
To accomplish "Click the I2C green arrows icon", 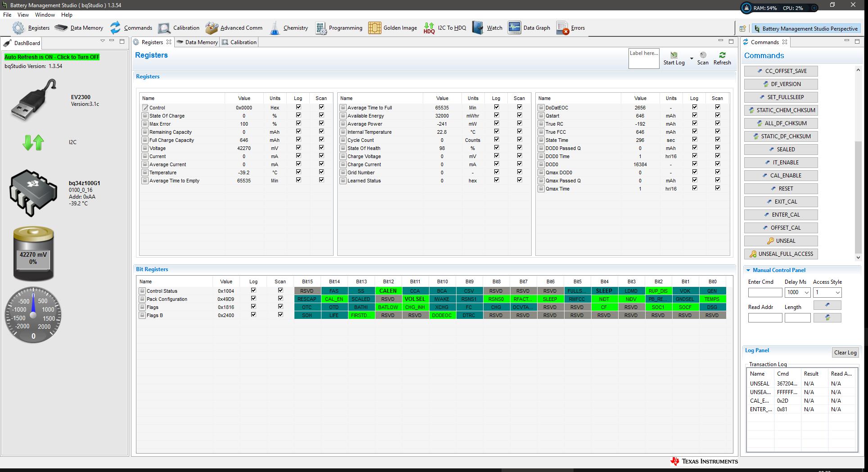I will point(33,142).
